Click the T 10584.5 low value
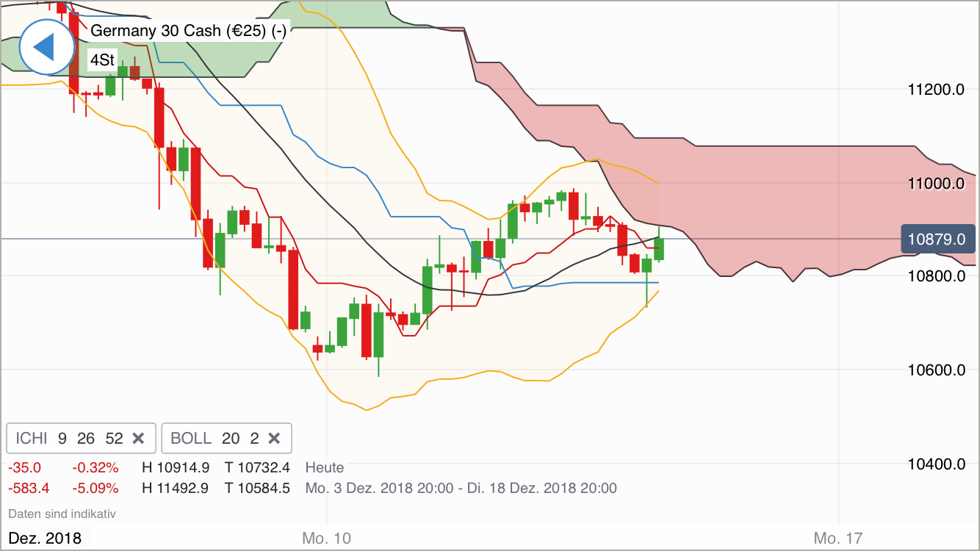 pyautogui.click(x=259, y=488)
